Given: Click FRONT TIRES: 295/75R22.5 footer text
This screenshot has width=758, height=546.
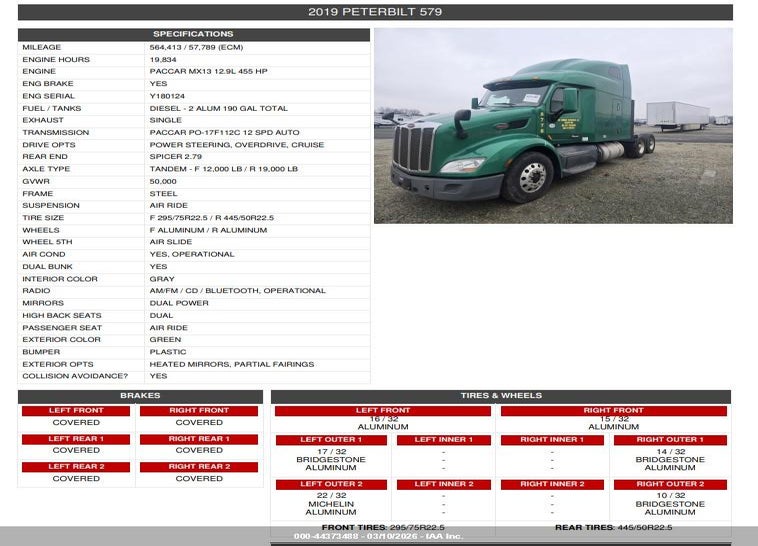Looking at the screenshot, I should coord(383,528).
